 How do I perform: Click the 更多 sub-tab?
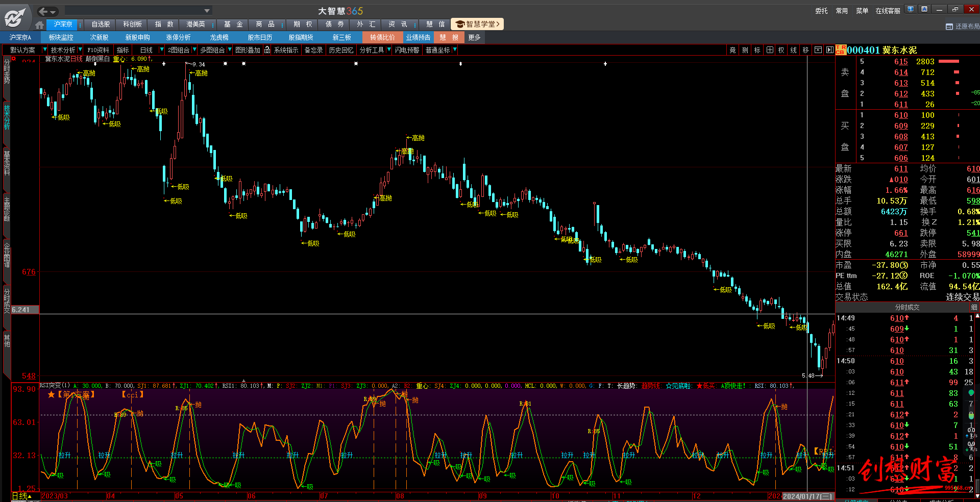[474, 37]
